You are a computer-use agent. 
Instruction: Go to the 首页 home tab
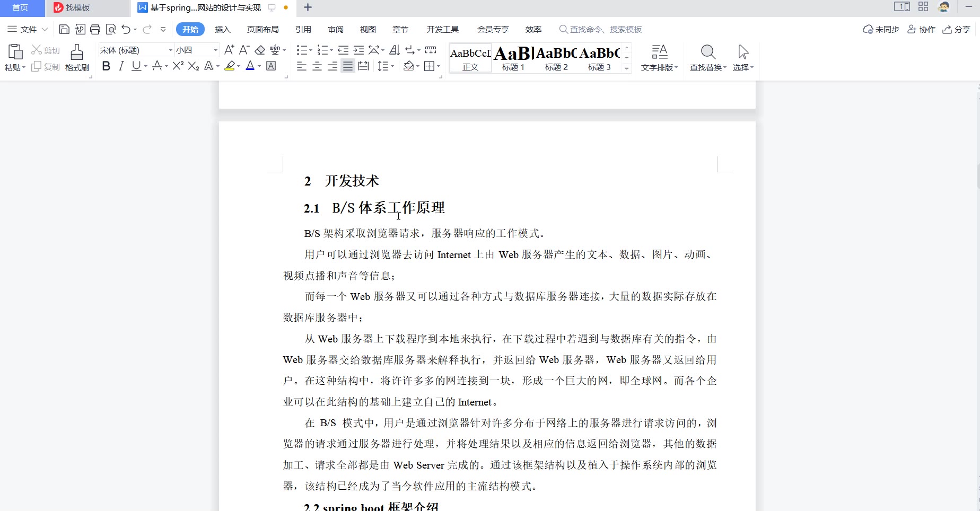[20, 7]
